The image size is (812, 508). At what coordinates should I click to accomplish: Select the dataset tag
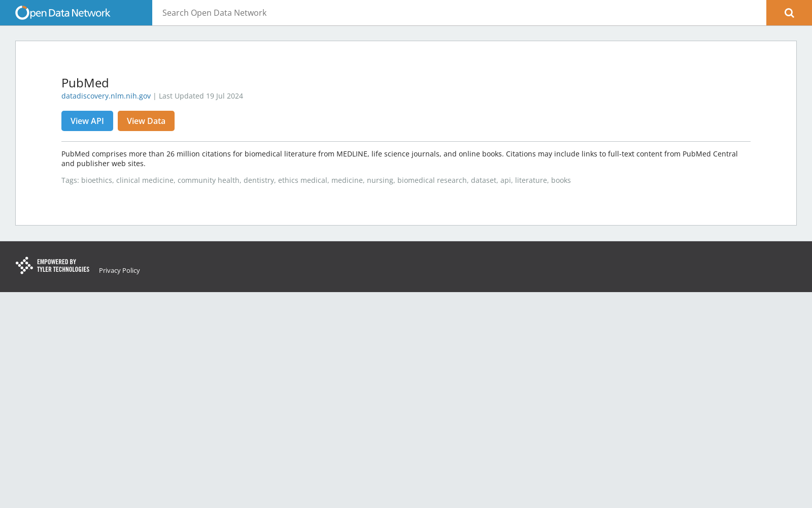484,180
